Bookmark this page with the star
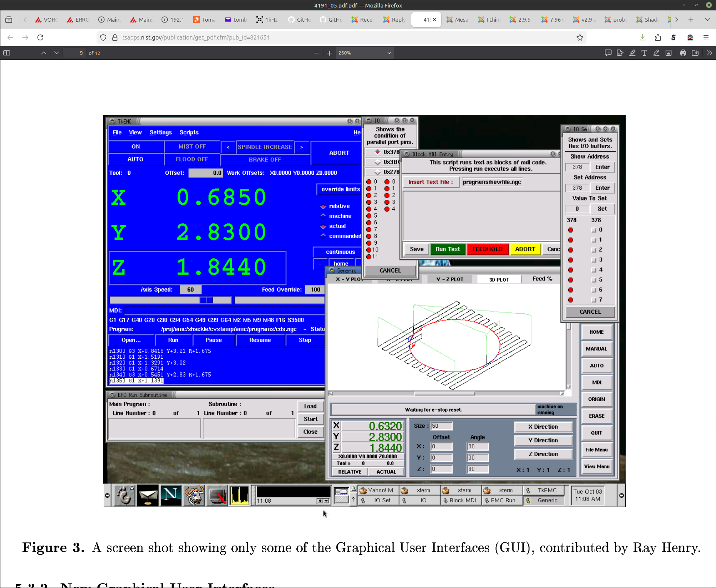Screen dimensions: 716x588 tap(580, 37)
